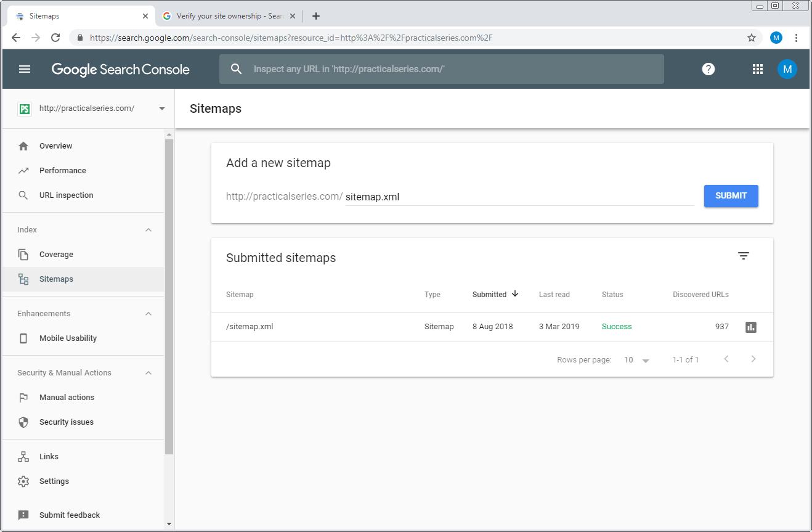This screenshot has width=812, height=532.
Task: Go to the previous page of sitemaps
Action: coord(726,359)
